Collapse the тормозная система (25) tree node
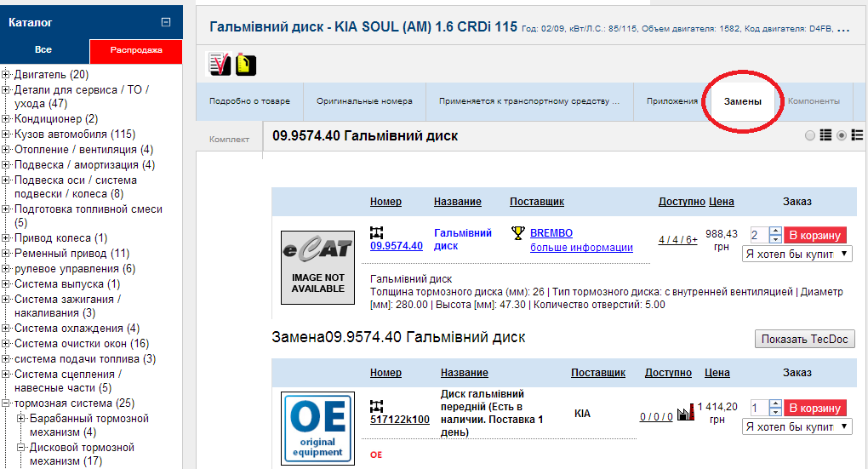Viewport: 868px width, 469px height. (x=6, y=403)
